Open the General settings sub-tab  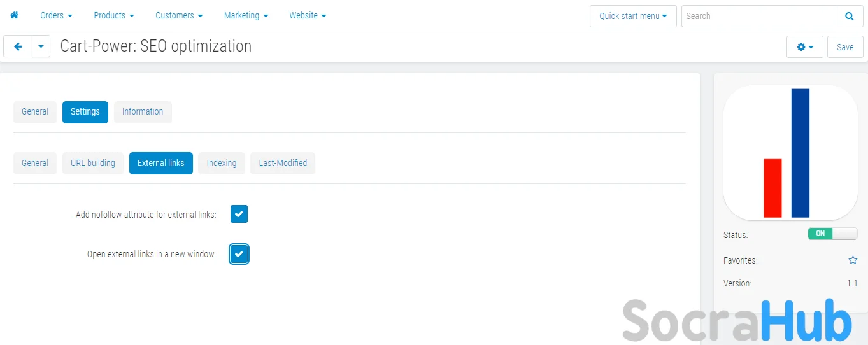[35, 163]
